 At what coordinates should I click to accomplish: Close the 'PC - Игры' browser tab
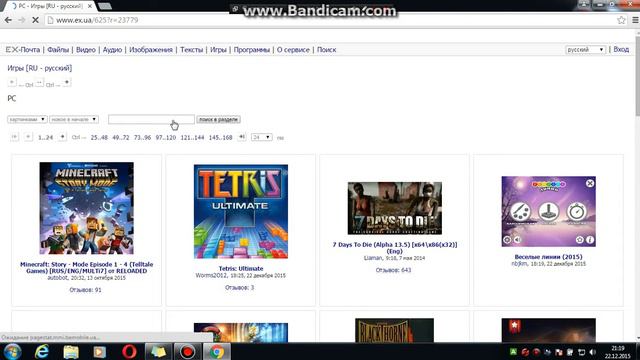[90, 6]
